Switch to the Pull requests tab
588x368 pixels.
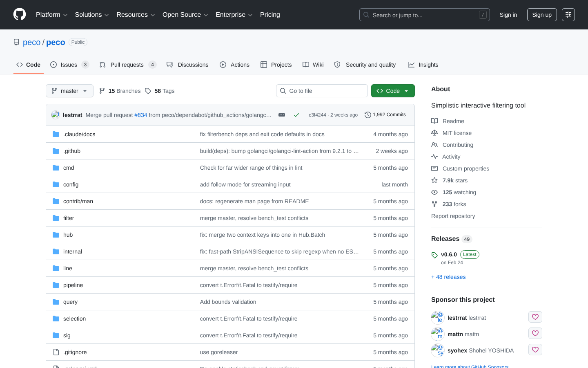[x=128, y=65]
